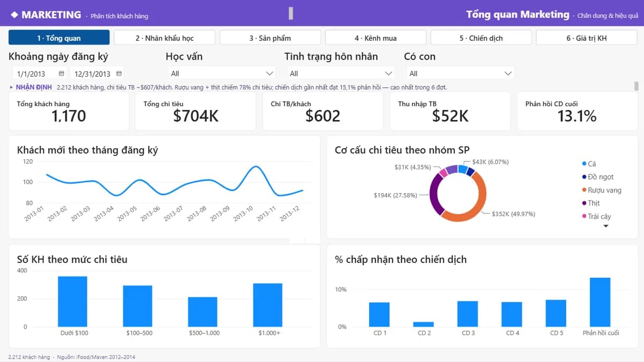Select the purple Thịt donut segment
644x362 pixels.
click(435, 194)
